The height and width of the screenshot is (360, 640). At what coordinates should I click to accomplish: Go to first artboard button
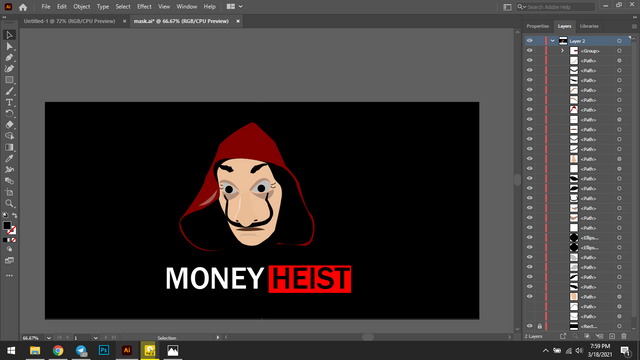coord(60,338)
